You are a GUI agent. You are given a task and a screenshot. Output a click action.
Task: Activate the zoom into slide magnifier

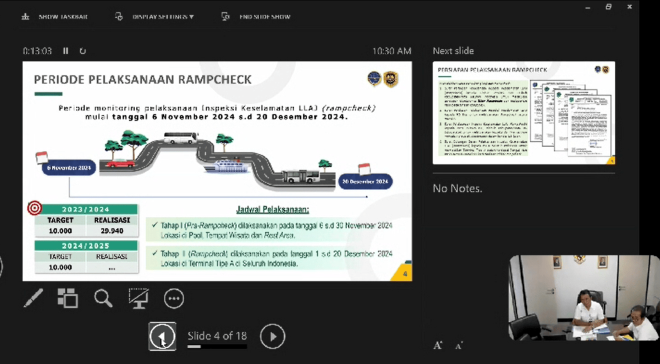tap(103, 298)
